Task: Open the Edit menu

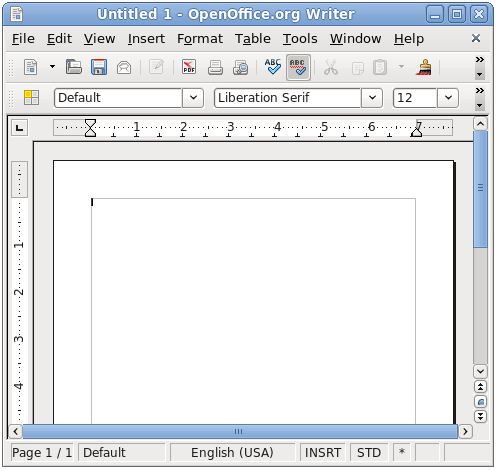Action: tap(59, 39)
